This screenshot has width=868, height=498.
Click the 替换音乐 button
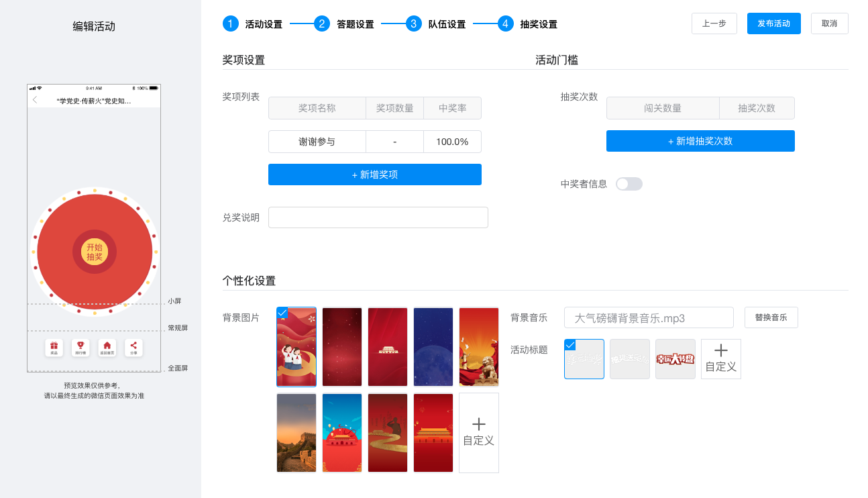click(x=771, y=317)
